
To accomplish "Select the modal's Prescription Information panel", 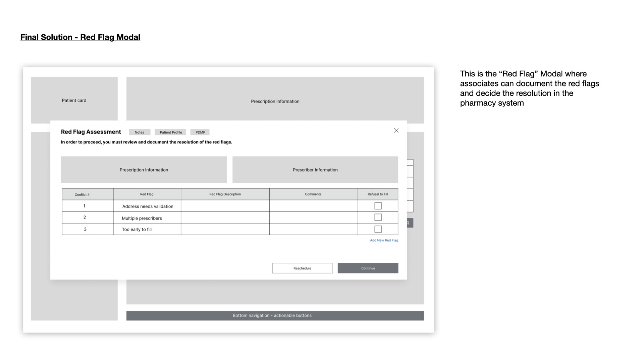I will click(144, 170).
